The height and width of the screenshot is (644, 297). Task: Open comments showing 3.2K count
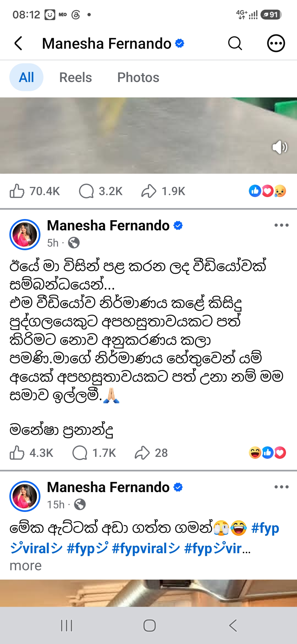tap(101, 191)
